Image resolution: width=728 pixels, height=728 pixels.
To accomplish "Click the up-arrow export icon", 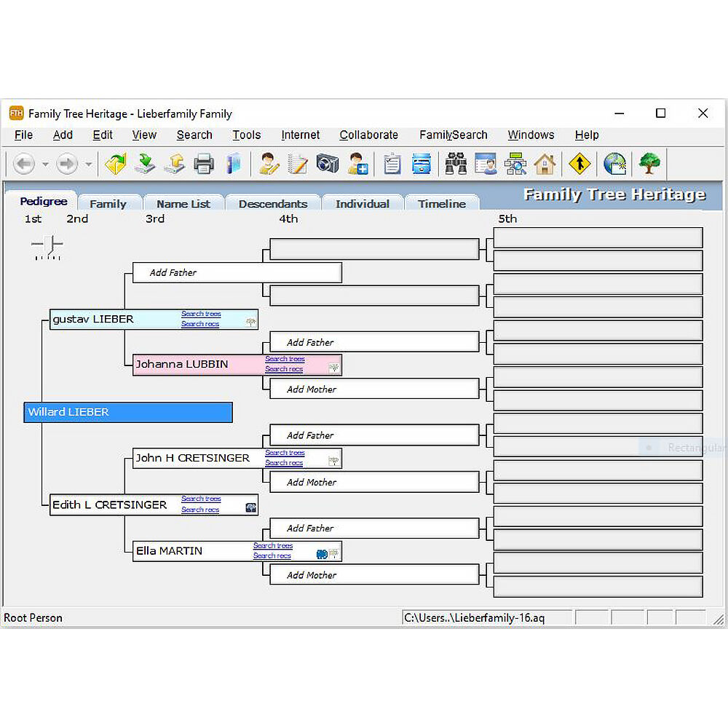I will pos(174,164).
